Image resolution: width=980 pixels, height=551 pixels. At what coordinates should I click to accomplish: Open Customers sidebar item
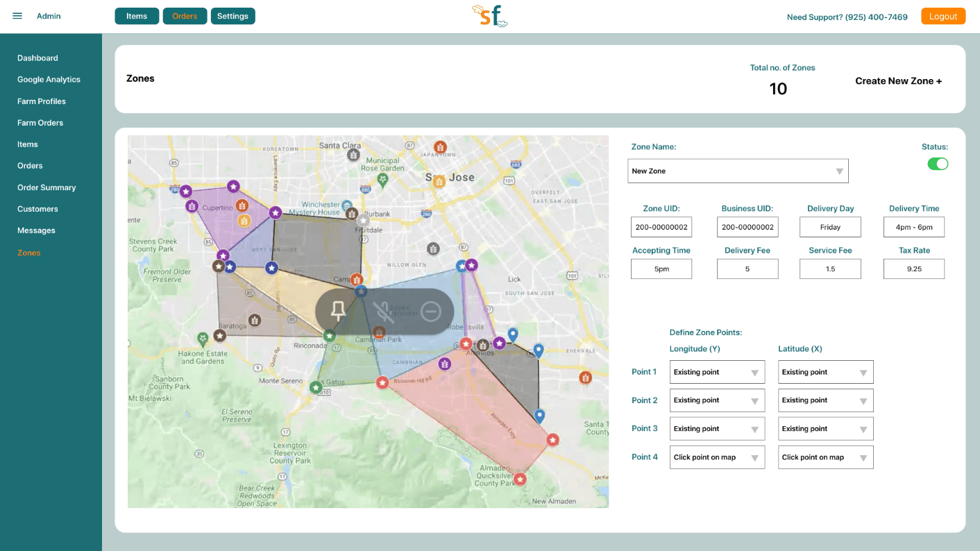37,209
